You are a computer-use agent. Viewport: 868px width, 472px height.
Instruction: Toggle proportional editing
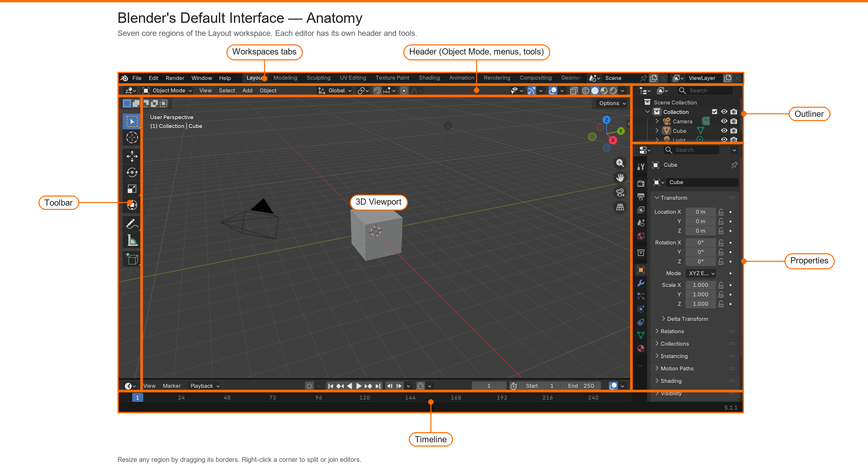coord(404,90)
